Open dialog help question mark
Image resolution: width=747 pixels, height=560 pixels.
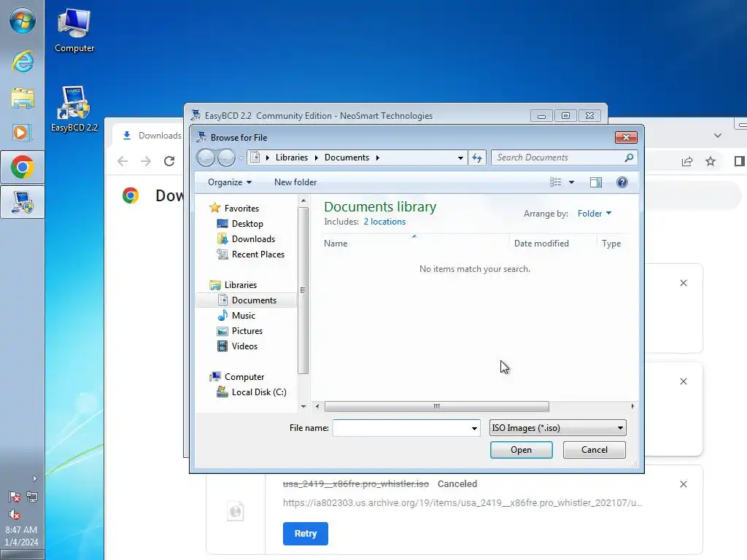(622, 182)
